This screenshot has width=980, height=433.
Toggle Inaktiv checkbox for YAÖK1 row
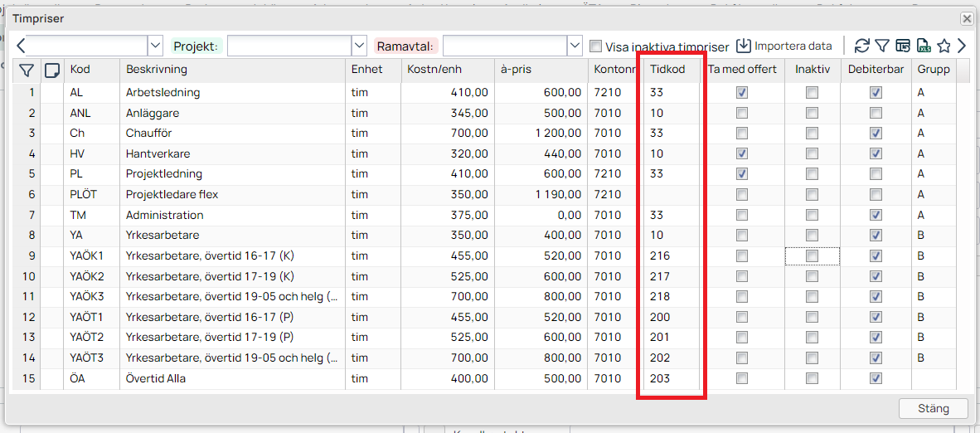click(813, 256)
